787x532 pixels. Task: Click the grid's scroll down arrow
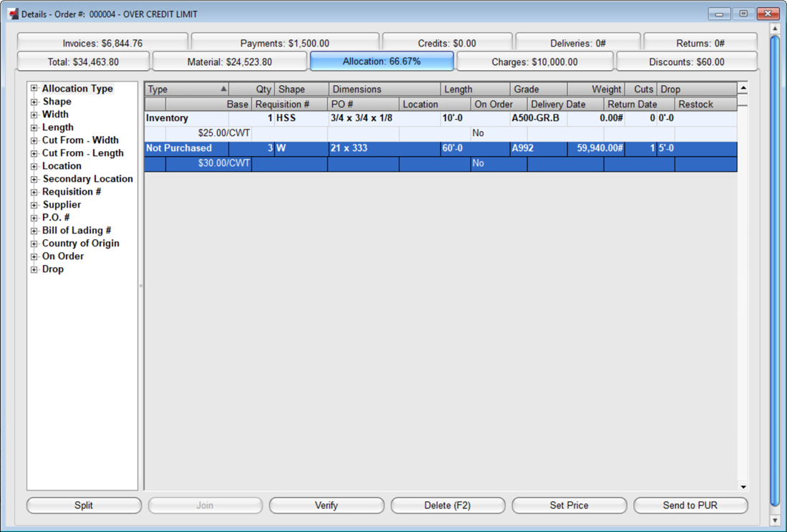(743, 487)
